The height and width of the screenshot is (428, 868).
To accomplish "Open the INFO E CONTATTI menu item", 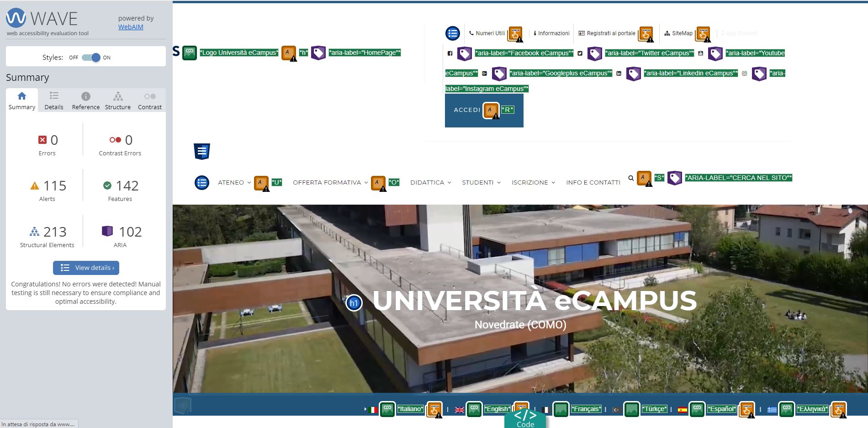I will (x=593, y=182).
